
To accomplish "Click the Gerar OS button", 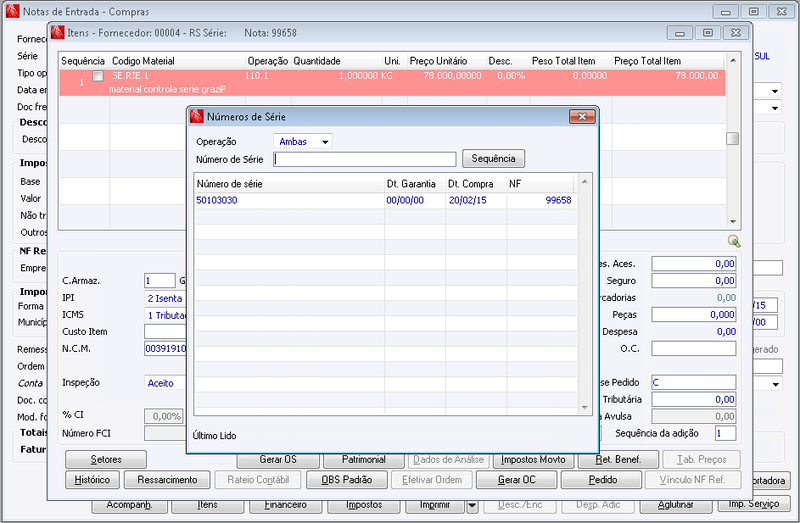I will [x=278, y=461].
